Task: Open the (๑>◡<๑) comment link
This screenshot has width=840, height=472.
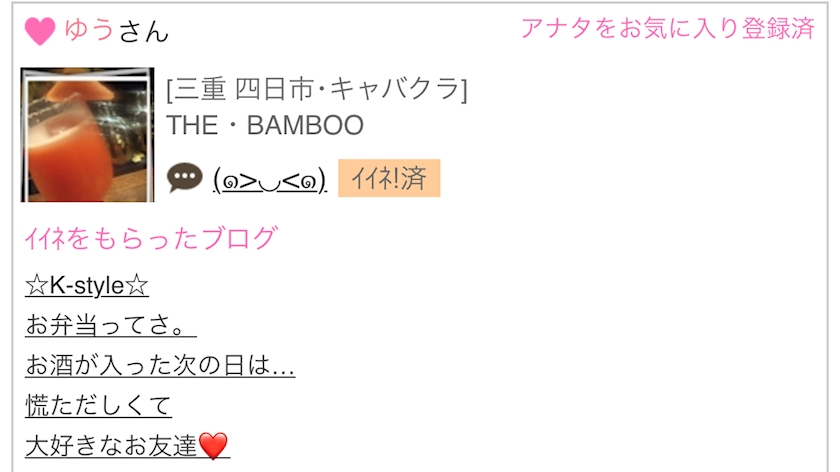Action: click(269, 180)
